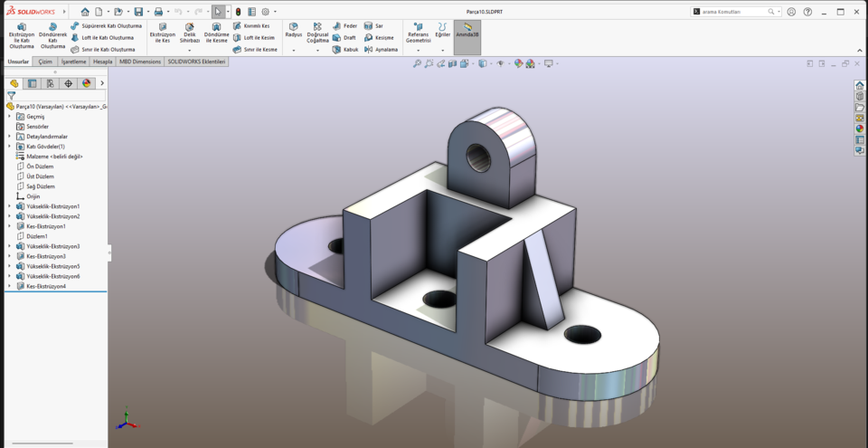Click the Kabuk shell tool
Image resolution: width=868 pixels, height=448 pixels.
(344, 50)
